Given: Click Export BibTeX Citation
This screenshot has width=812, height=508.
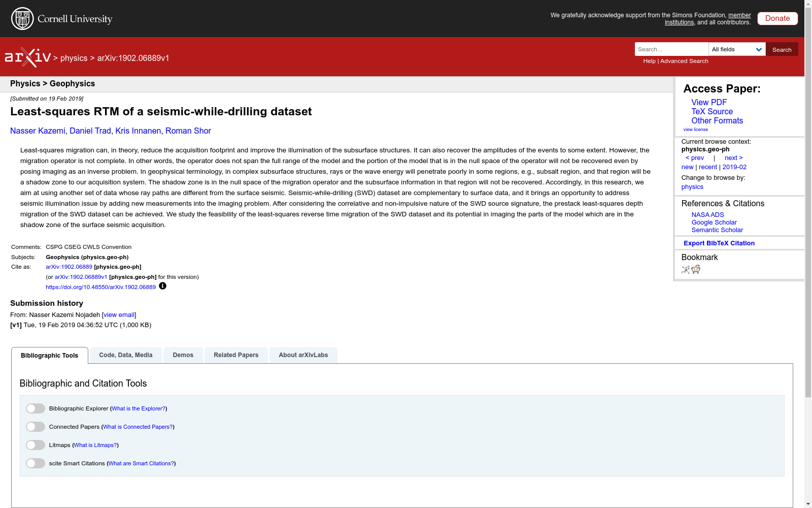Looking at the screenshot, I should [x=719, y=243].
